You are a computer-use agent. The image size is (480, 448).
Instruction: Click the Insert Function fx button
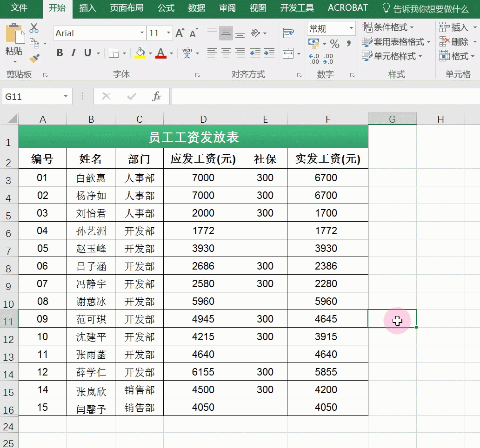pyautogui.click(x=156, y=97)
